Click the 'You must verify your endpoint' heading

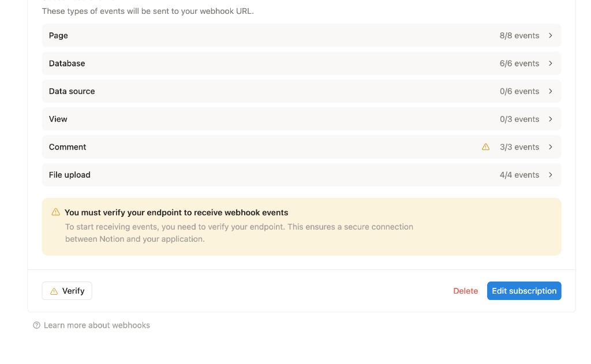177,212
